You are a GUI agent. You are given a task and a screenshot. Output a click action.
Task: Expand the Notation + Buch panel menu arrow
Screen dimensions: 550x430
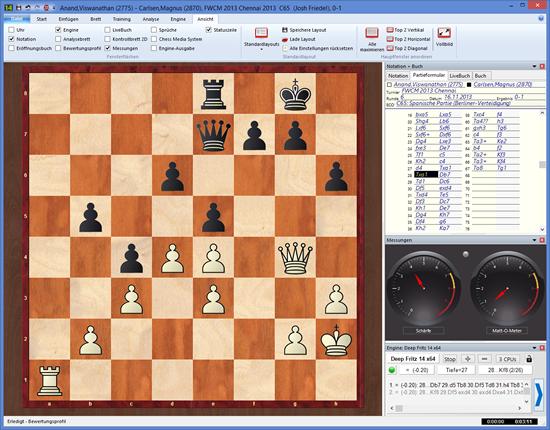tap(535, 66)
